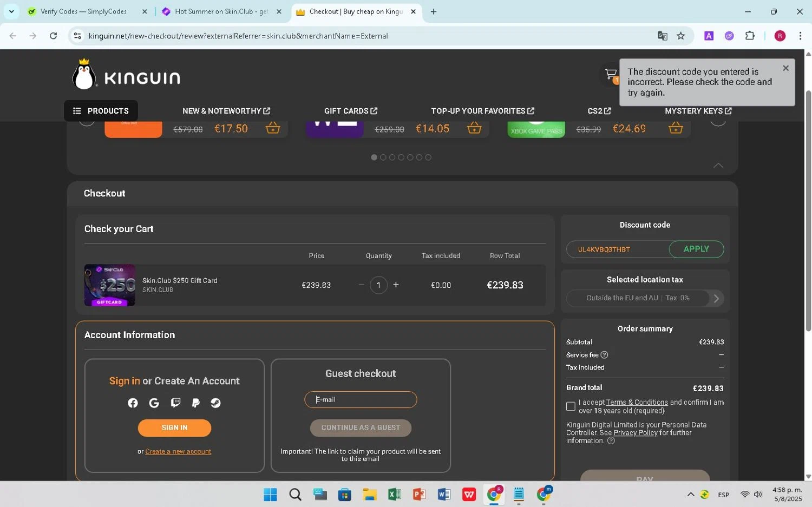This screenshot has width=812, height=507.
Task: Open the Terms & Conditions link
Action: tap(637, 403)
